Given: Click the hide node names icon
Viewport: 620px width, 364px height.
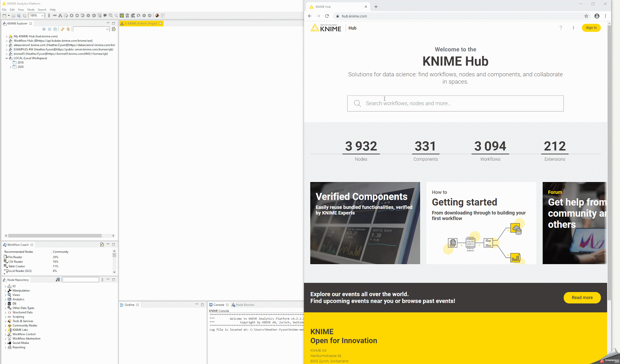Looking at the screenshot, I should pos(133,15).
